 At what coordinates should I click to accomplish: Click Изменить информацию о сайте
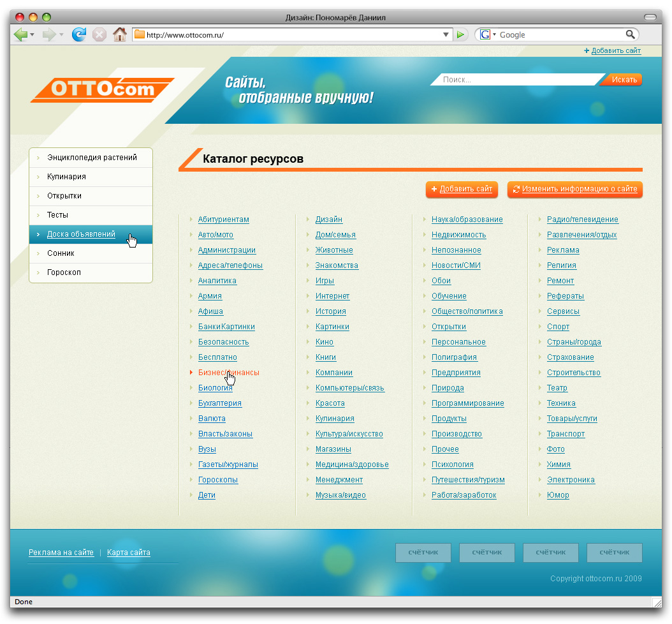(x=574, y=189)
